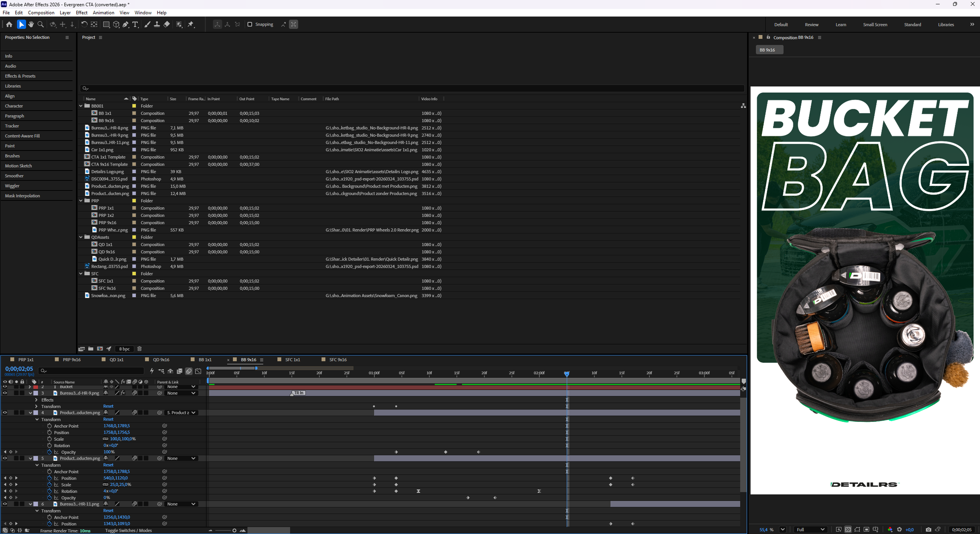Switch to the SFC 9x16 timeline tab
Screen dimensions: 980x534
click(338, 360)
